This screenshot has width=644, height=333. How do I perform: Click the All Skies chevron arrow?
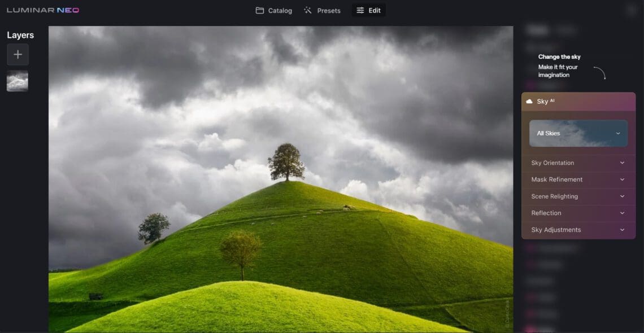tap(617, 133)
